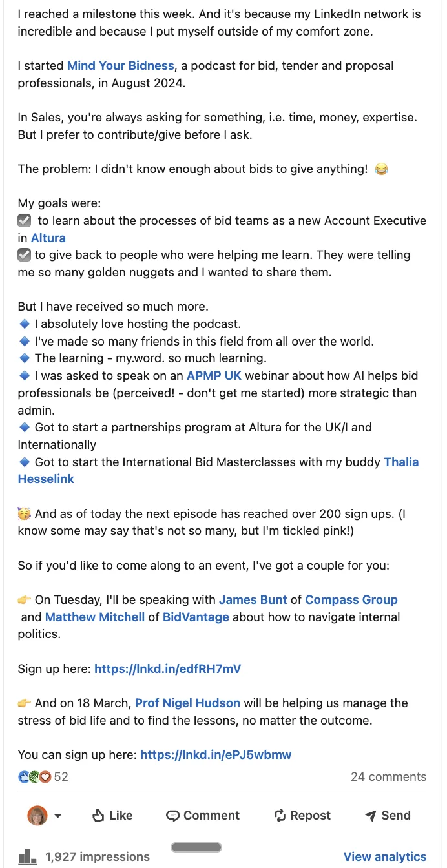Click the celebrate reaction emoji
The height and width of the screenshot is (868, 447).
click(x=34, y=776)
